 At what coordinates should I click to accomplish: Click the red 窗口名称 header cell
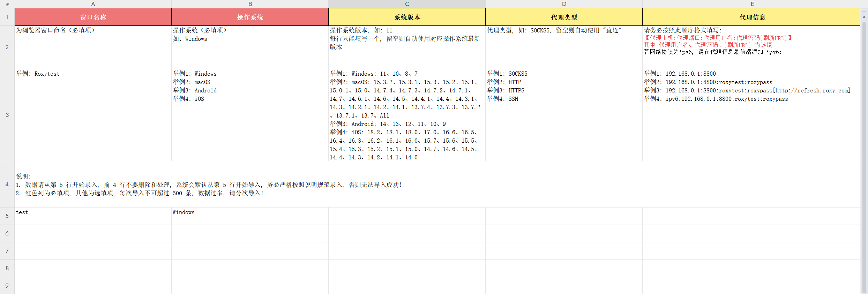93,17
